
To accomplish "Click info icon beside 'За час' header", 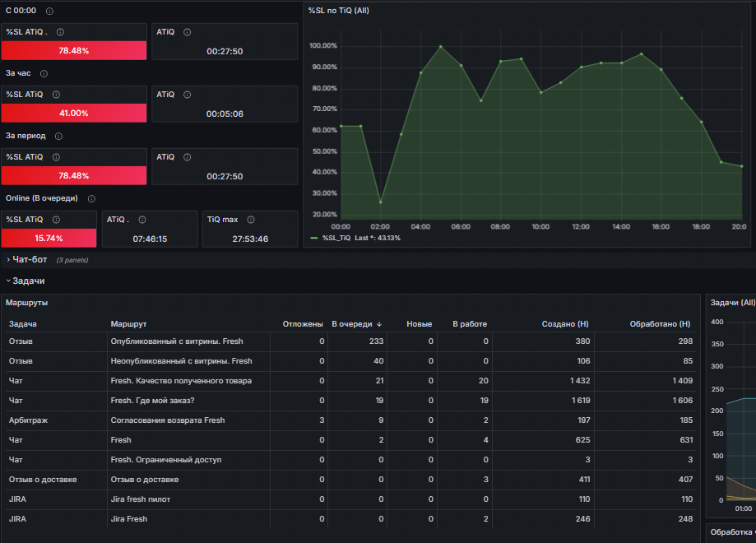I will coord(44,74).
